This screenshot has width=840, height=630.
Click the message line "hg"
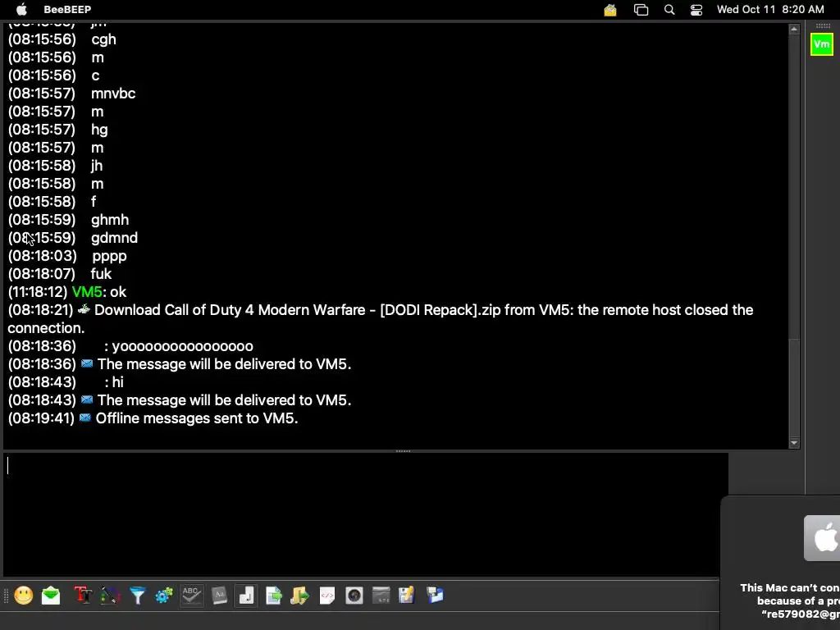coord(99,130)
